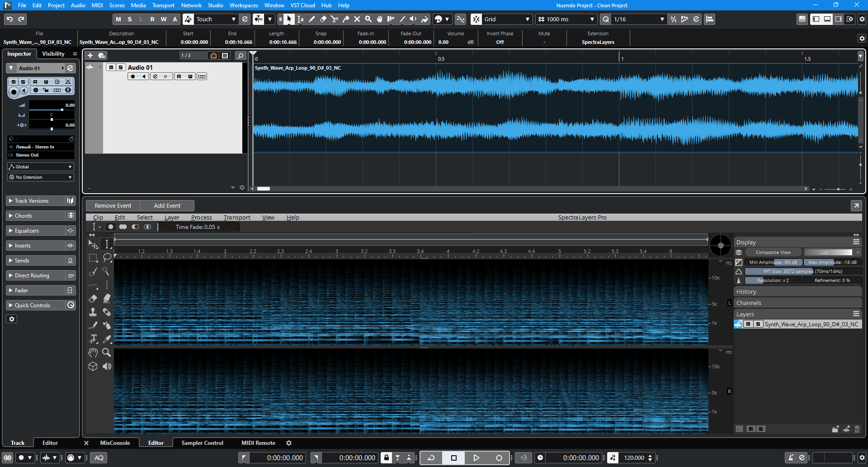
Task: Open SpectraLayers Layer menu
Action: pos(172,218)
